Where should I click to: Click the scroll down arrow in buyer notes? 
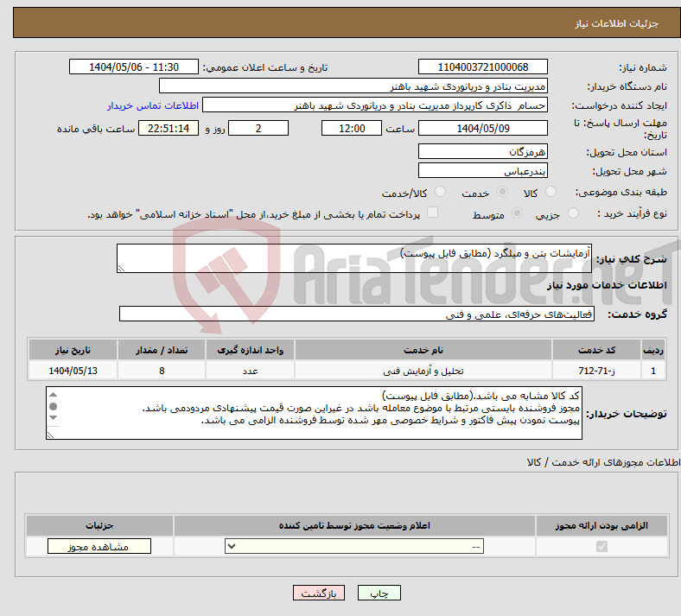(x=53, y=417)
